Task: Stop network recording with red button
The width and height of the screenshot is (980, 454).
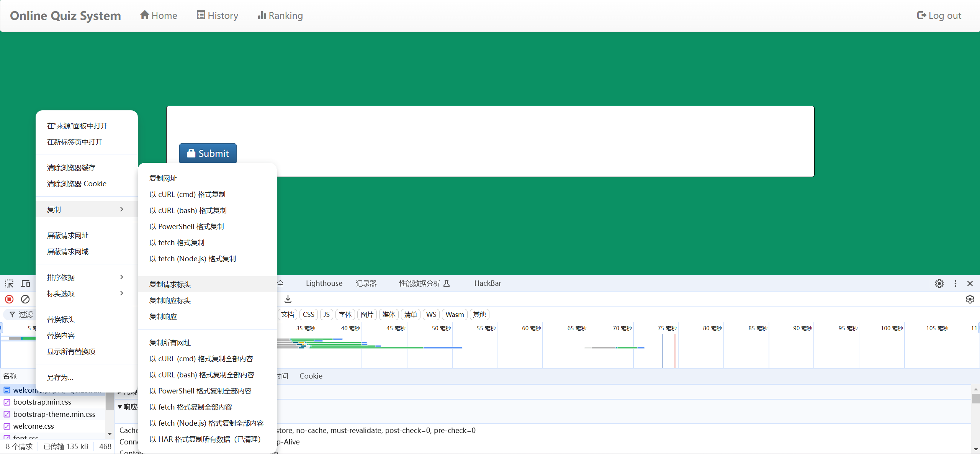Action: pos(9,299)
